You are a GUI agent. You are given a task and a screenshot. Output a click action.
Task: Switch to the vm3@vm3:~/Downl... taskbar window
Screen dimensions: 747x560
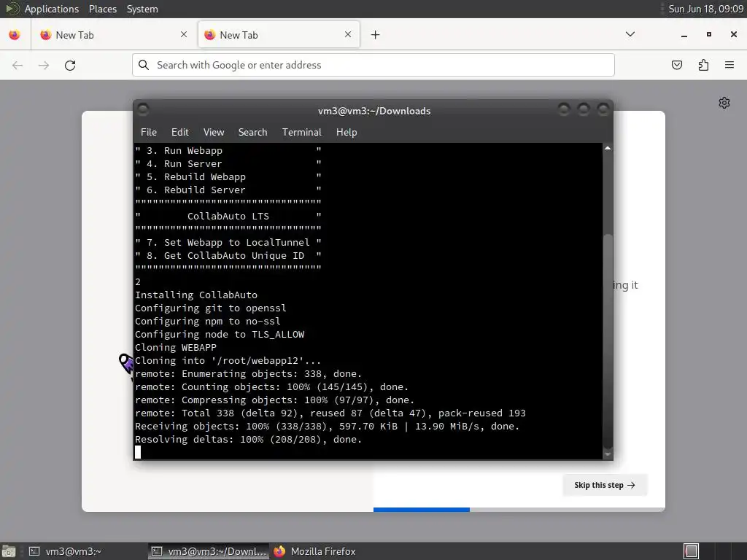(209, 551)
